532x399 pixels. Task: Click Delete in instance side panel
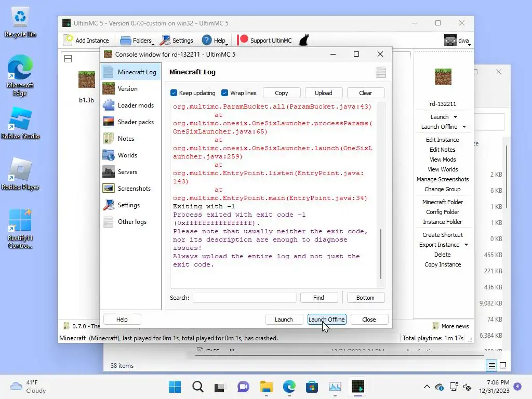pyautogui.click(x=443, y=255)
